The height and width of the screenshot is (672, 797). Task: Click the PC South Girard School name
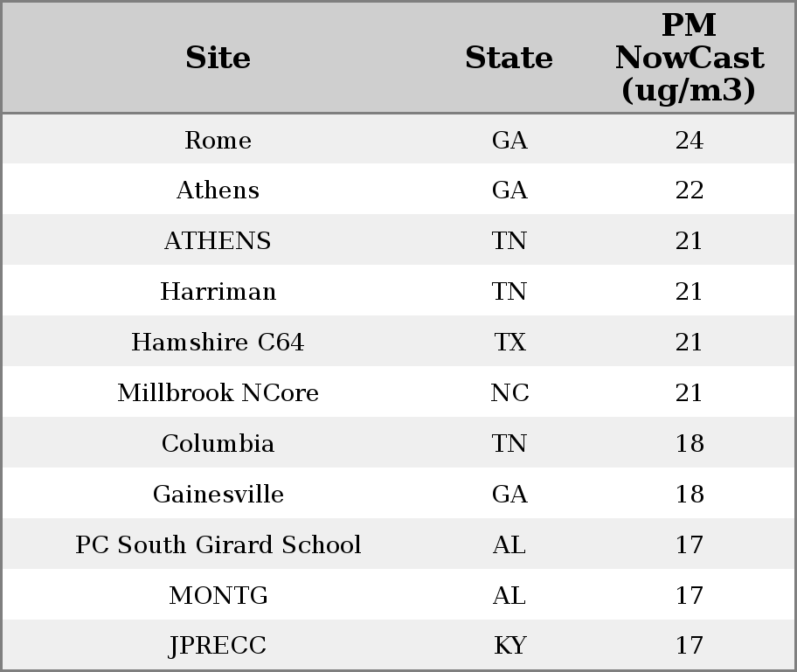pyautogui.click(x=218, y=544)
